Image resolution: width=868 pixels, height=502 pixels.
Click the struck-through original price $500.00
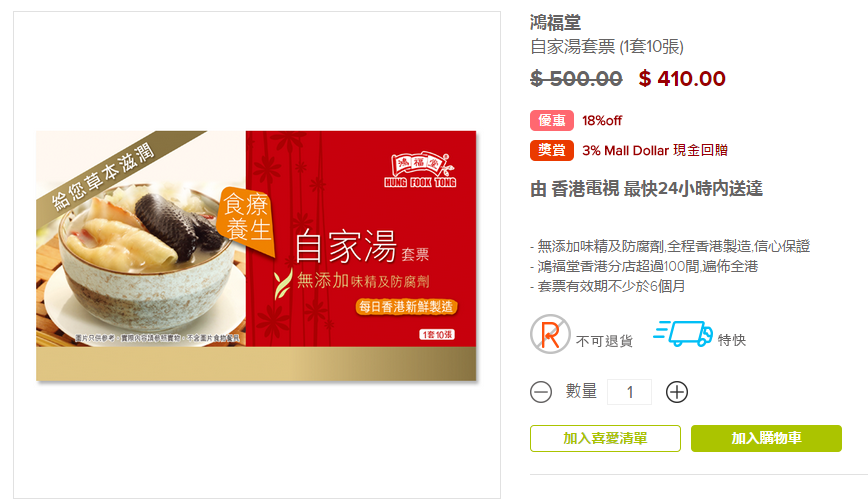coord(576,79)
